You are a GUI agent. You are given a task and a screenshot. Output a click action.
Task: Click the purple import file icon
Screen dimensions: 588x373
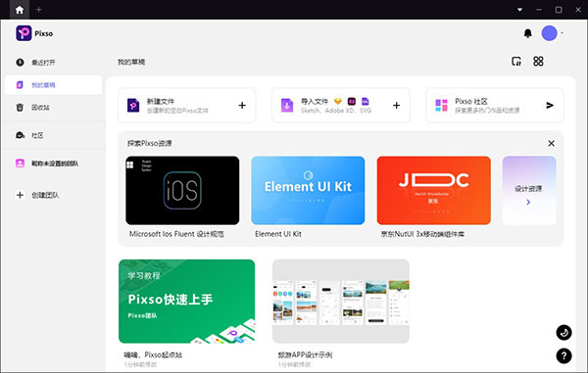coord(287,105)
